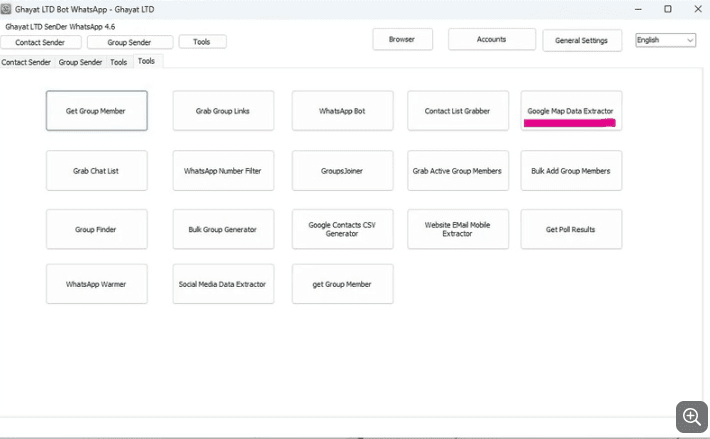Open Grab Group Links tool

pos(223,111)
